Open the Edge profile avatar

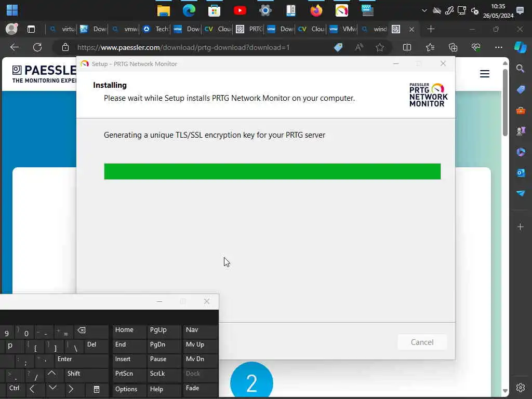[x=11, y=29]
